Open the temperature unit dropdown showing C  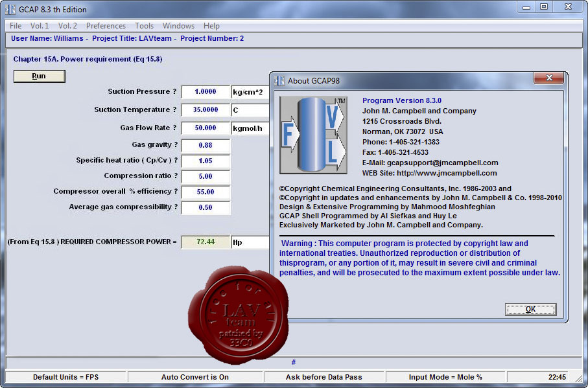[250, 110]
